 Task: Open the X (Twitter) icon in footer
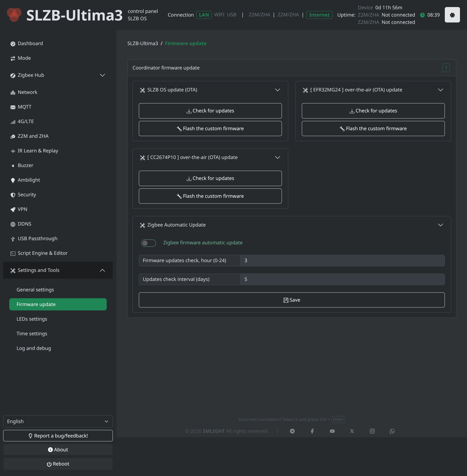click(x=352, y=431)
